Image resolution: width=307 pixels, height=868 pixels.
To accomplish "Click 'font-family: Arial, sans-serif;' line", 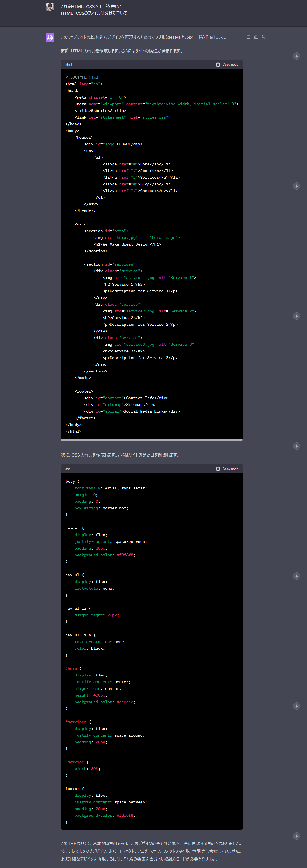I will pyautogui.click(x=111, y=488).
